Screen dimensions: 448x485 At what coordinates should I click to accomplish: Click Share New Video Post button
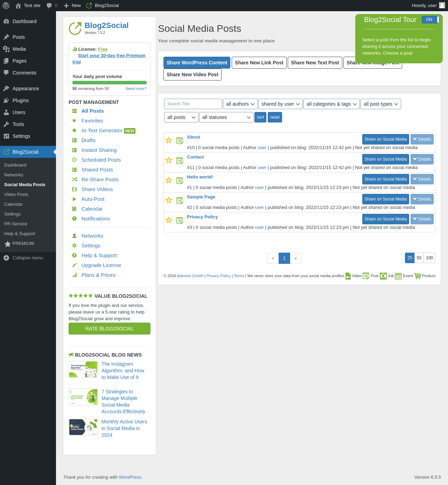tap(192, 75)
